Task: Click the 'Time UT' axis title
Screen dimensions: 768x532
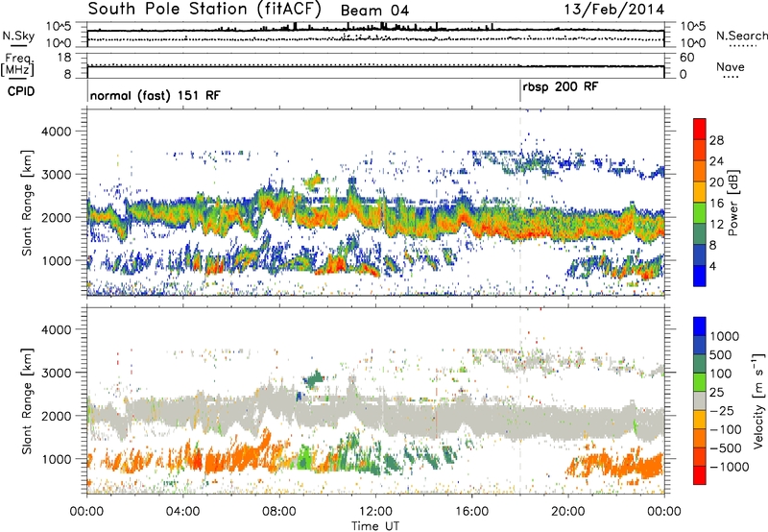Action: [375, 526]
